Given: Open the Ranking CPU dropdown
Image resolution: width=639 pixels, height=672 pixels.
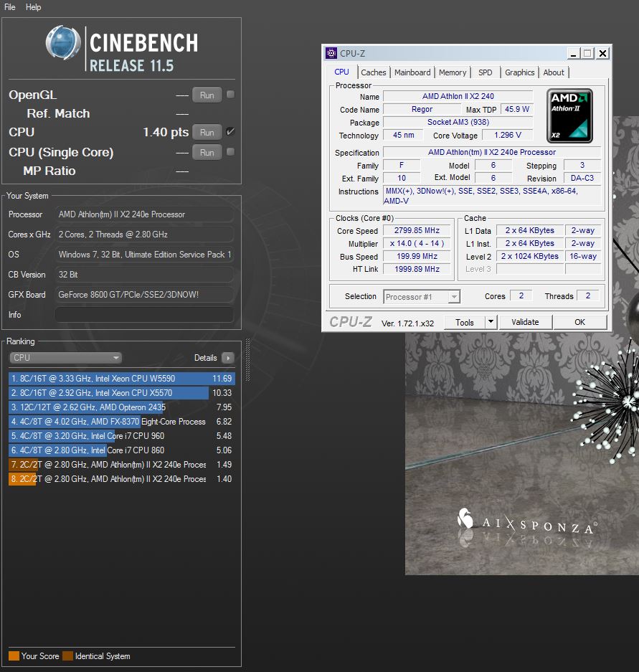Looking at the screenshot, I should (x=65, y=357).
